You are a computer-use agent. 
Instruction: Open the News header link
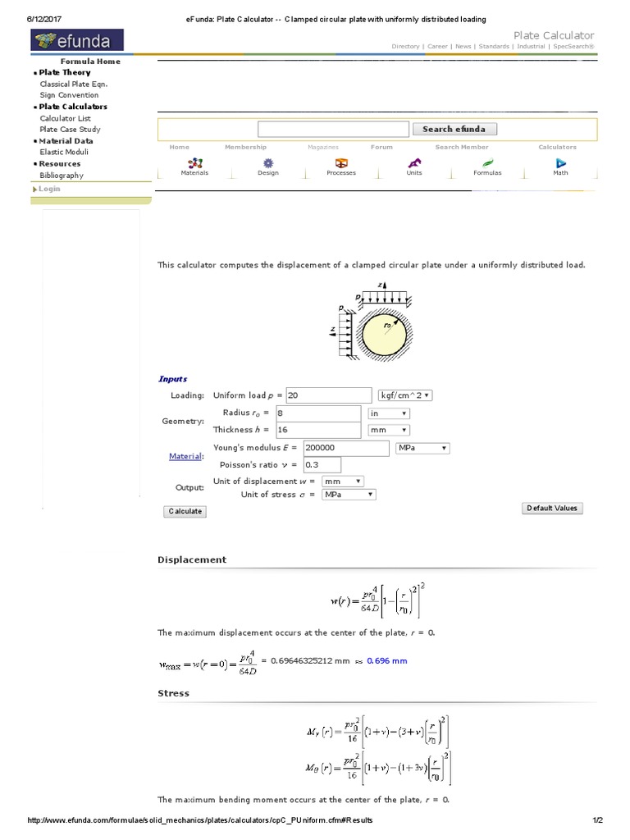pos(463,47)
